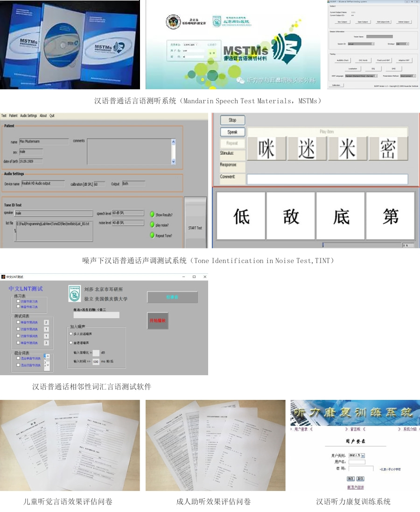
Task: Toggle the green 'Show Results?' indicator
Action: [x=152, y=214]
